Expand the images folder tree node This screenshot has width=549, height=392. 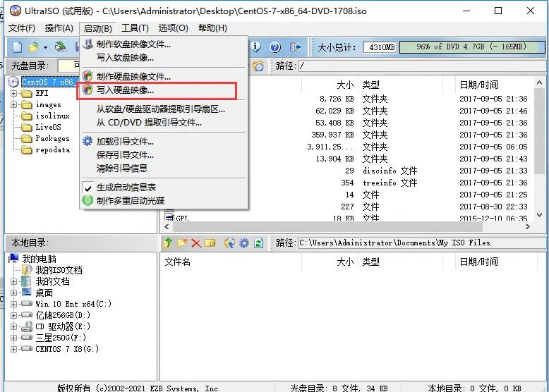tap(13, 104)
